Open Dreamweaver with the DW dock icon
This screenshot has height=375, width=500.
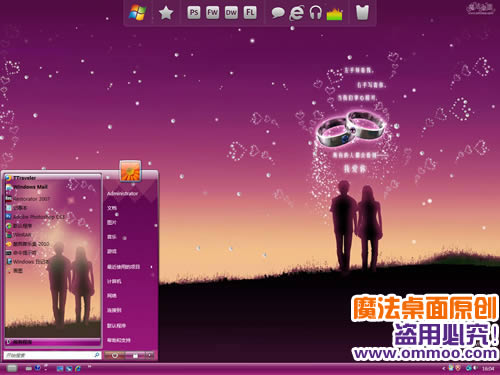(x=231, y=13)
